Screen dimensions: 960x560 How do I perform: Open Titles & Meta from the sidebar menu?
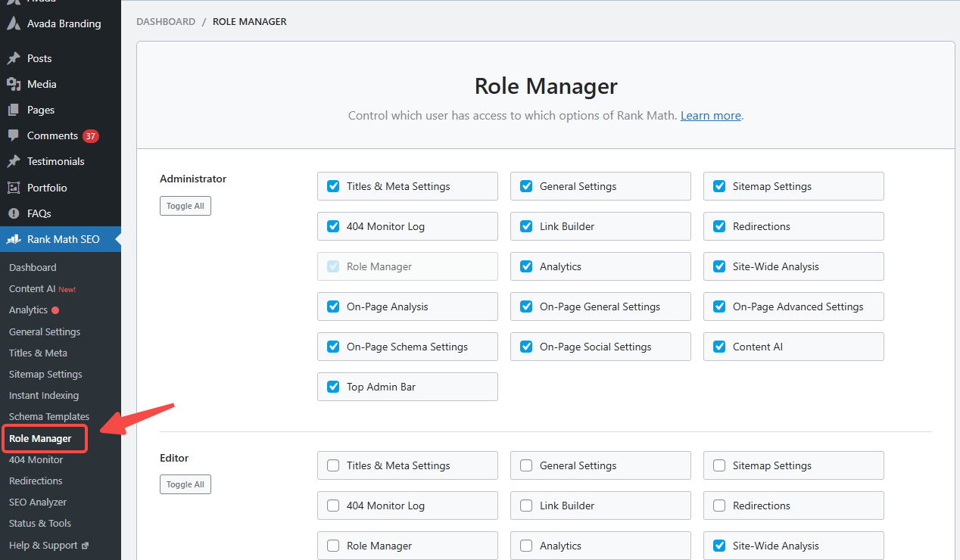tap(37, 353)
